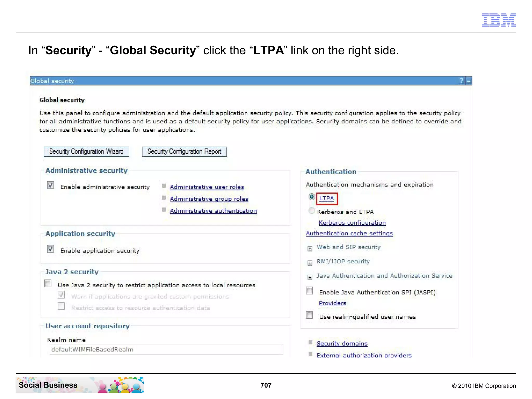Click the LTPA link
Image resolution: width=532 pixels, height=399 pixels.
(x=327, y=198)
